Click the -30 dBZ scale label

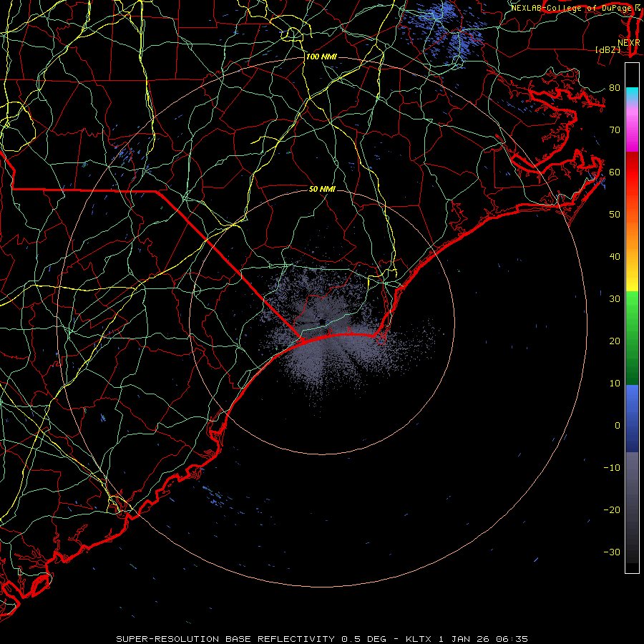click(612, 552)
